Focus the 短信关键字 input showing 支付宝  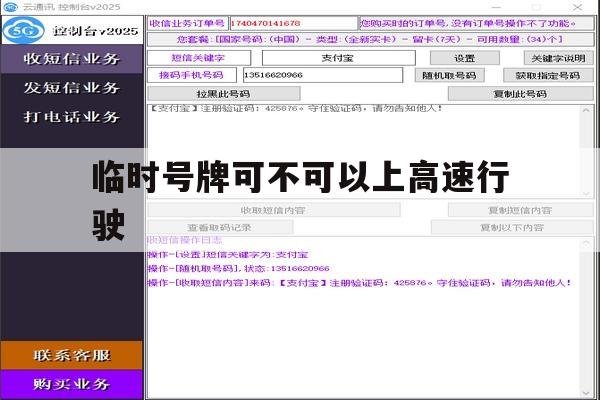pos(339,58)
